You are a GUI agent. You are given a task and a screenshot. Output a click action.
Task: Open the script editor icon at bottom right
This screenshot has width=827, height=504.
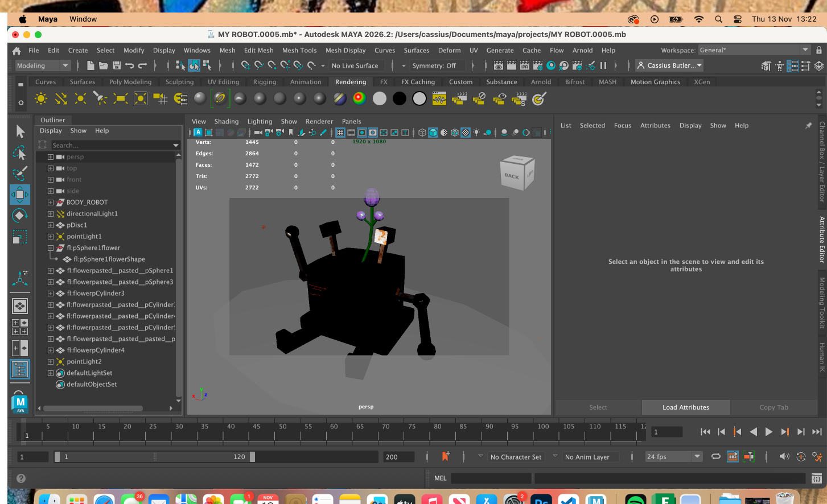pos(817,478)
